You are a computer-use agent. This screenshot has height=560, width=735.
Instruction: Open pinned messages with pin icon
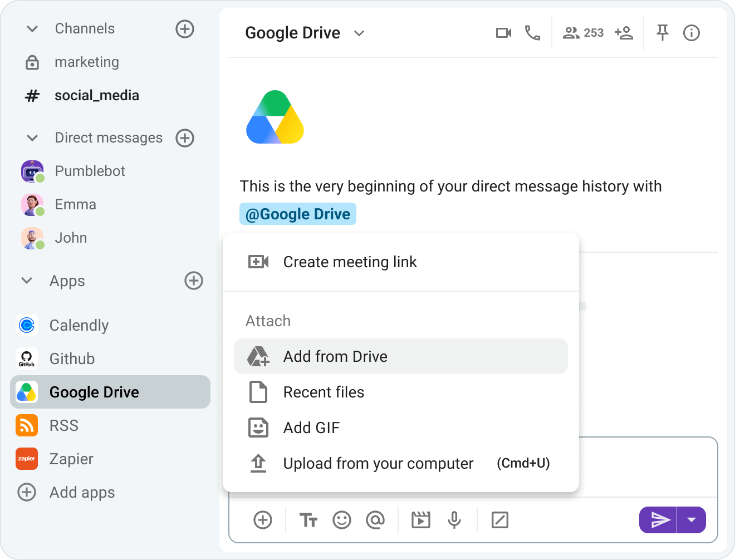663,33
